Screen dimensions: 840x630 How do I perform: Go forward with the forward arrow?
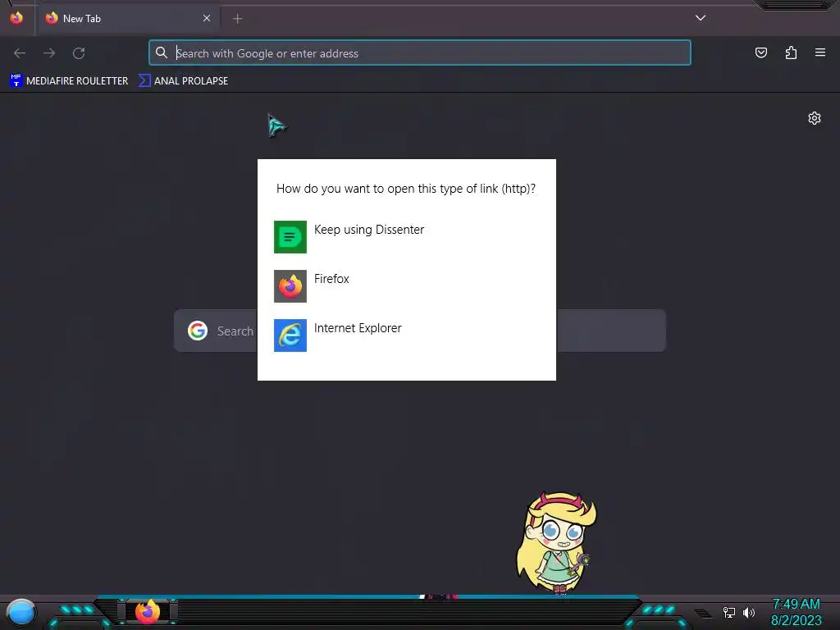[x=49, y=53]
